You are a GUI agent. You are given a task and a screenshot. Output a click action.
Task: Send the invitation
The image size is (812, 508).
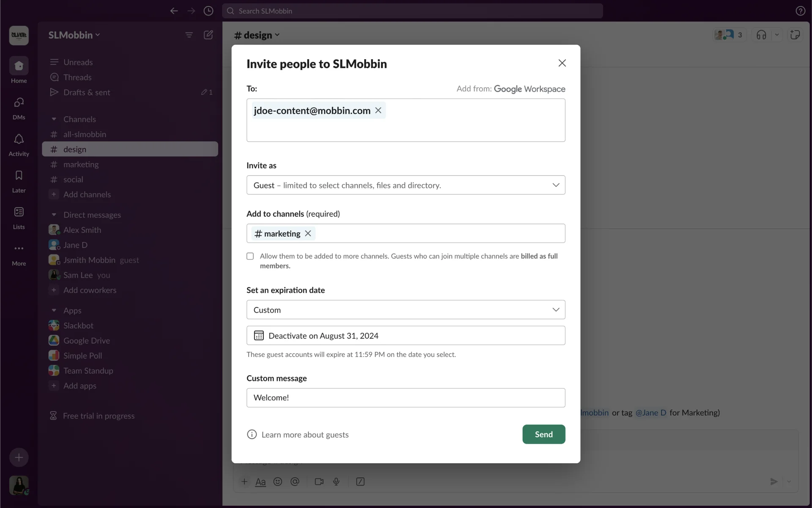click(543, 434)
